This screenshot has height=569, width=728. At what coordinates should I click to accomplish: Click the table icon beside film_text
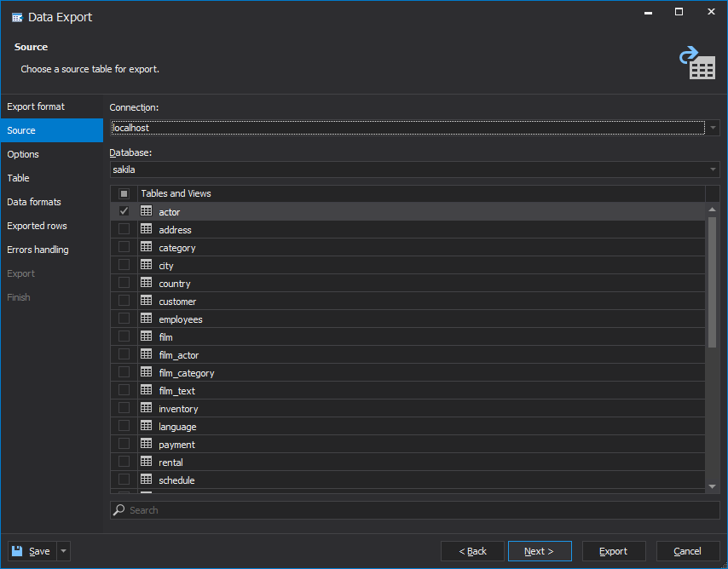point(147,390)
